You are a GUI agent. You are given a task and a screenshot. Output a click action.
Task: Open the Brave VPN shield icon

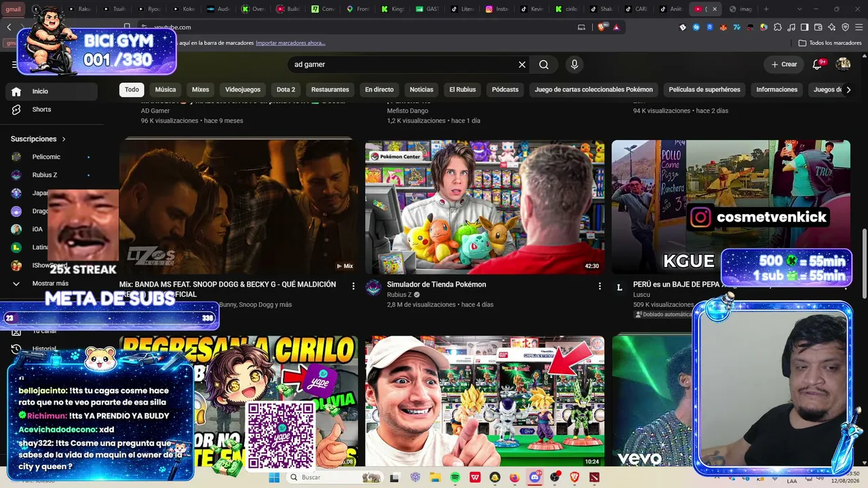coord(846,27)
